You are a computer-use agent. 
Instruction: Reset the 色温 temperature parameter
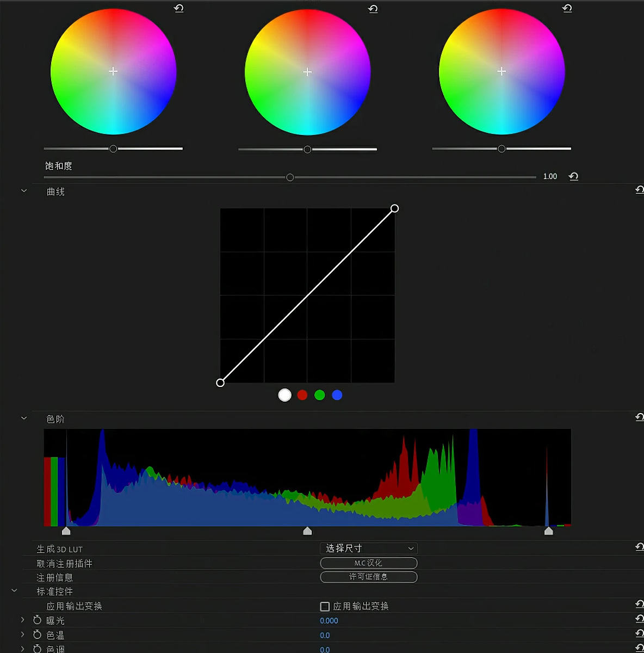tap(640, 633)
